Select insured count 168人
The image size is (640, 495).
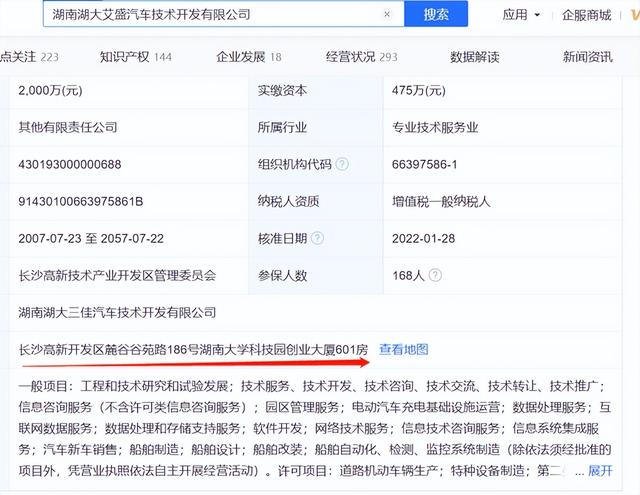pyautogui.click(x=408, y=275)
